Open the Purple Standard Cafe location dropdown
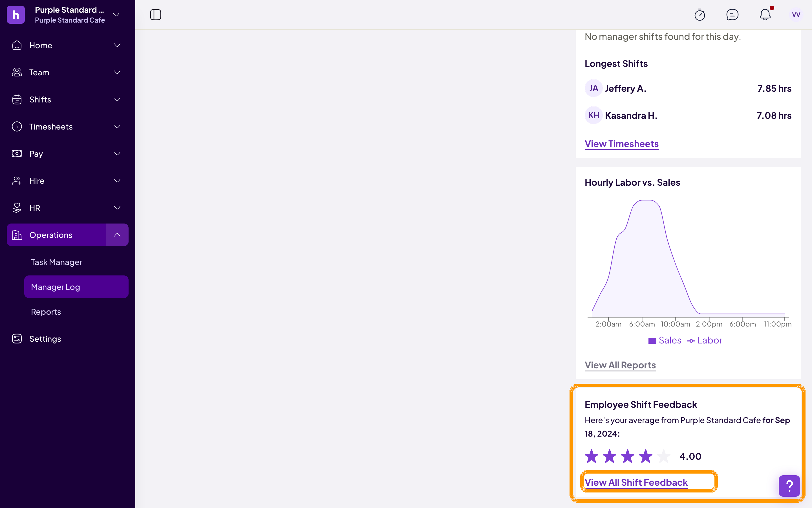This screenshot has width=812, height=508. [x=116, y=15]
